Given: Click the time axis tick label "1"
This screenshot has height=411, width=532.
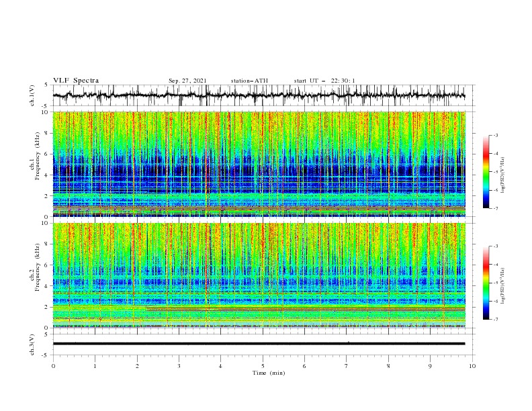Looking at the screenshot, I should [x=95, y=366].
